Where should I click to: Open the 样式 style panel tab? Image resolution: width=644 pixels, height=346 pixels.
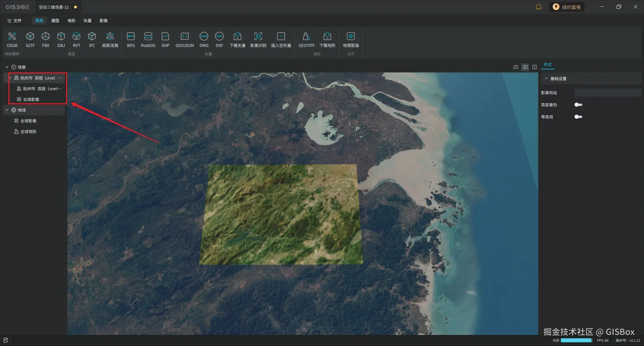click(548, 65)
